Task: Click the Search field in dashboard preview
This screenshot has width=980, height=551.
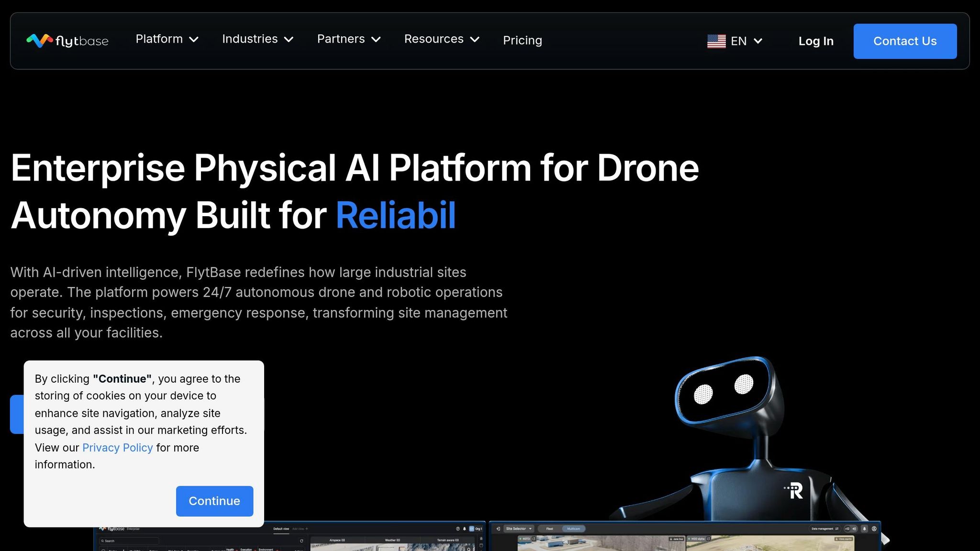Action: [x=129, y=541]
